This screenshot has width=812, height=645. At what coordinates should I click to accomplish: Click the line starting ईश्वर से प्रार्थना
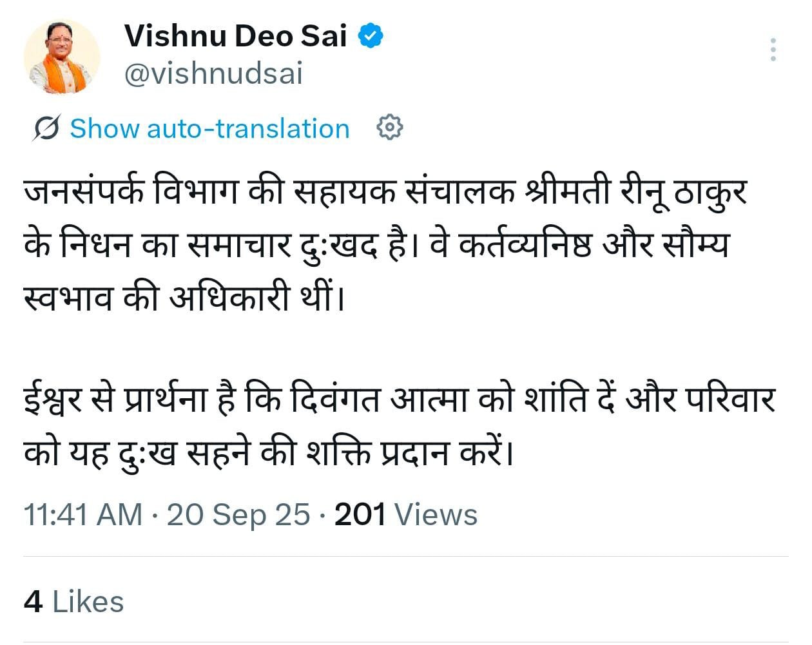point(398,401)
